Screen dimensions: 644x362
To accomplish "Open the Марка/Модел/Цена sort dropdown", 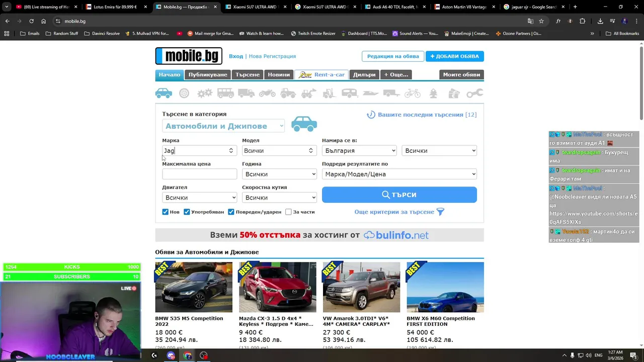I will click(x=399, y=174).
